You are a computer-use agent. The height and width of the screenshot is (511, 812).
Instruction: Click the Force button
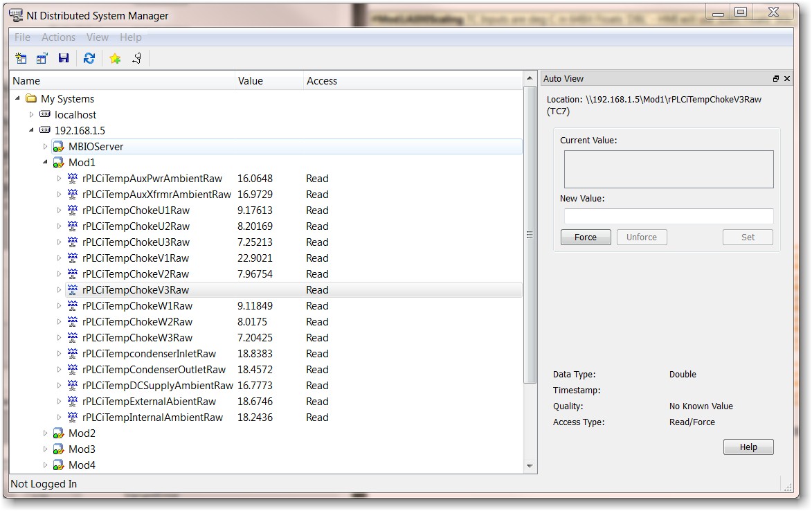[586, 237]
